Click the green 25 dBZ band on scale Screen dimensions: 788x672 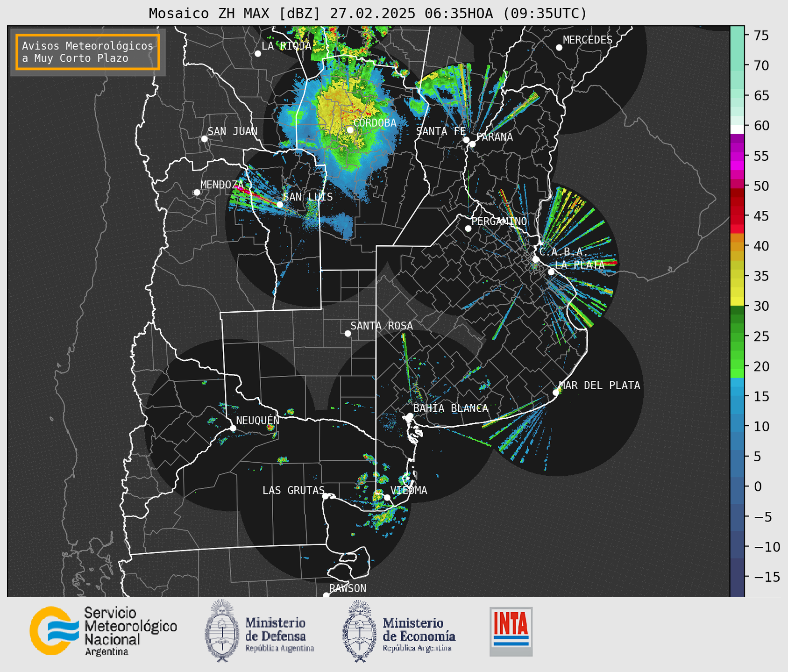pos(737,336)
